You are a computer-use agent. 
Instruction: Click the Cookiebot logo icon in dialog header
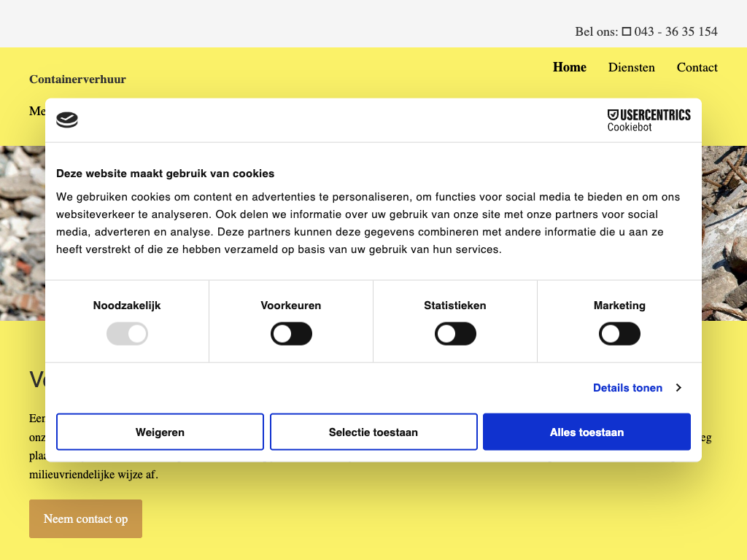pos(67,120)
